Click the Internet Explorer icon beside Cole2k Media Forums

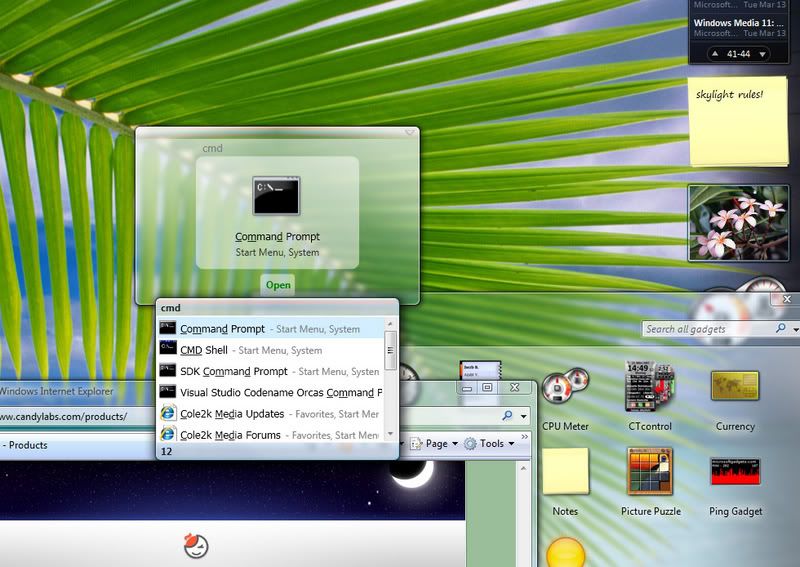[168, 434]
